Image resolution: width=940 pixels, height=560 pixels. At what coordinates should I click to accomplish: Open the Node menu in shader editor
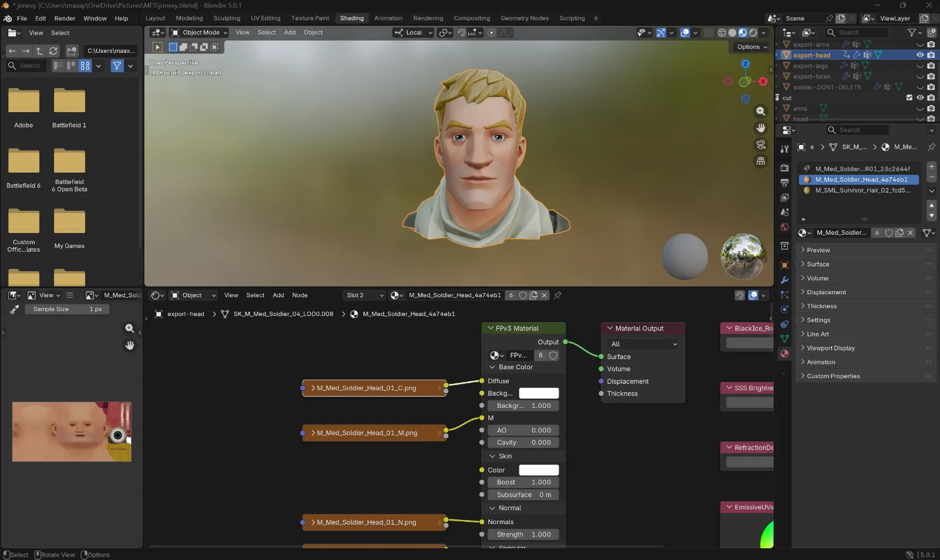(300, 295)
